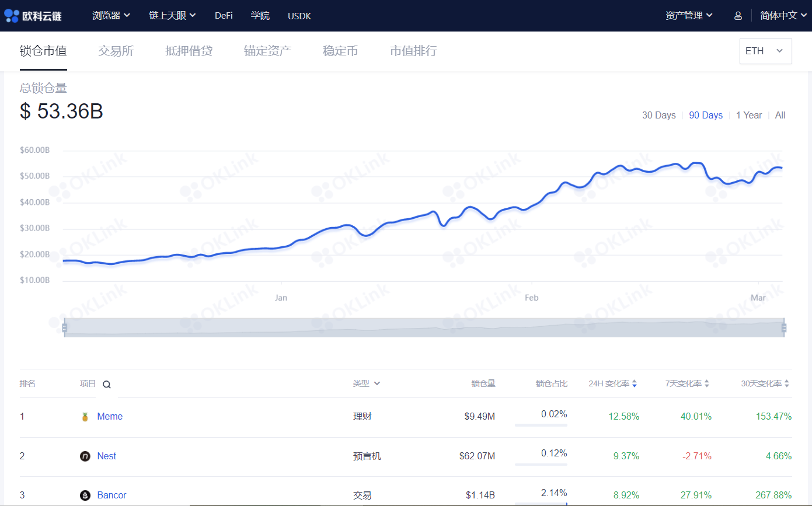Click the 0.12% share value

pyautogui.click(x=554, y=453)
